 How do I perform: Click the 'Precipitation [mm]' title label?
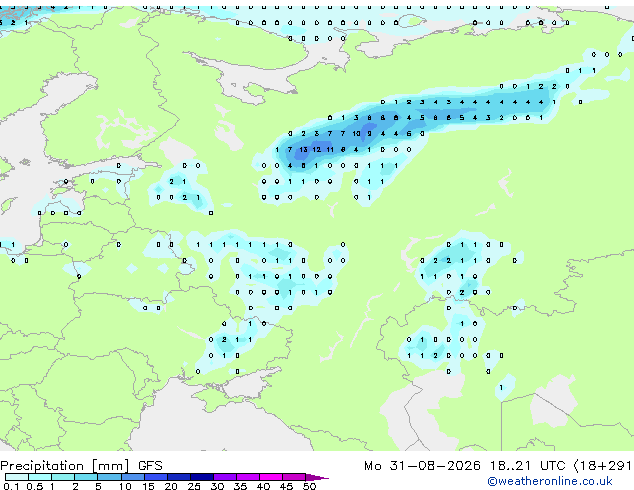click(65, 466)
